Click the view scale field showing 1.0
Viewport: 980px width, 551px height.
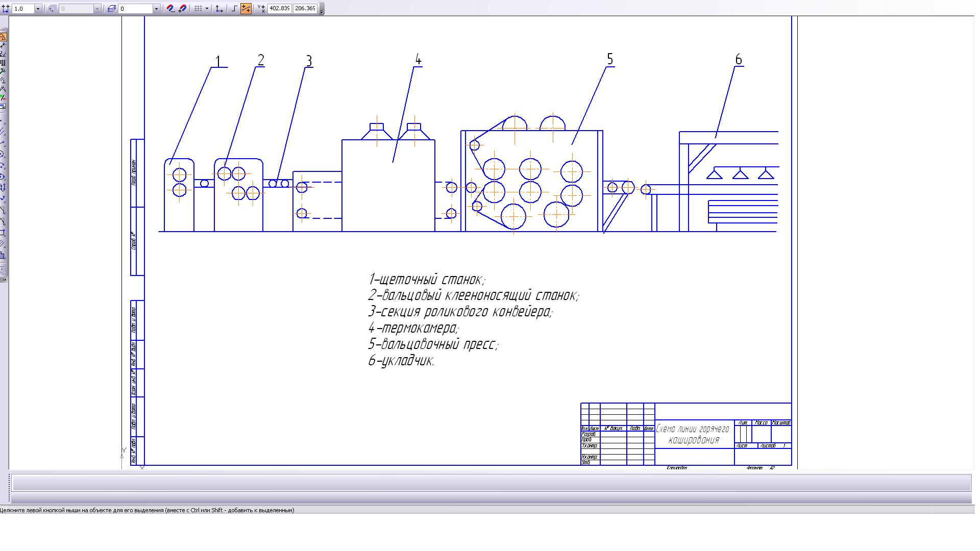tap(23, 9)
